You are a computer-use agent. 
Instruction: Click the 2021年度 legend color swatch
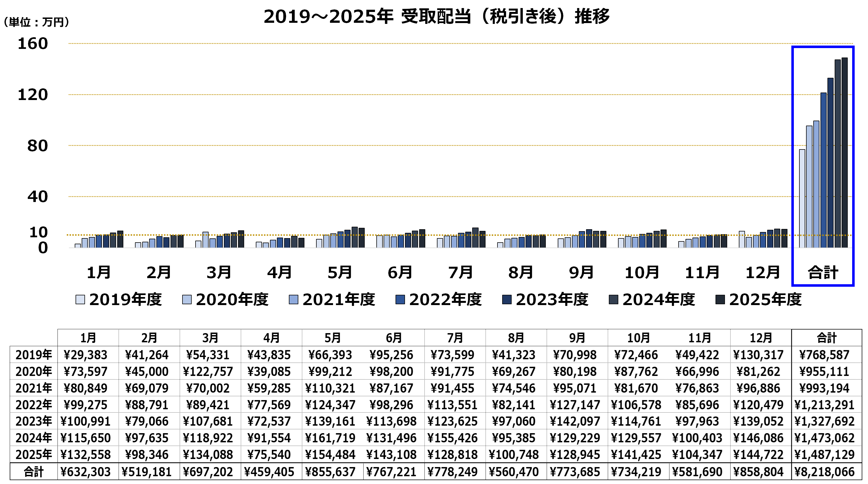pyautogui.click(x=294, y=299)
